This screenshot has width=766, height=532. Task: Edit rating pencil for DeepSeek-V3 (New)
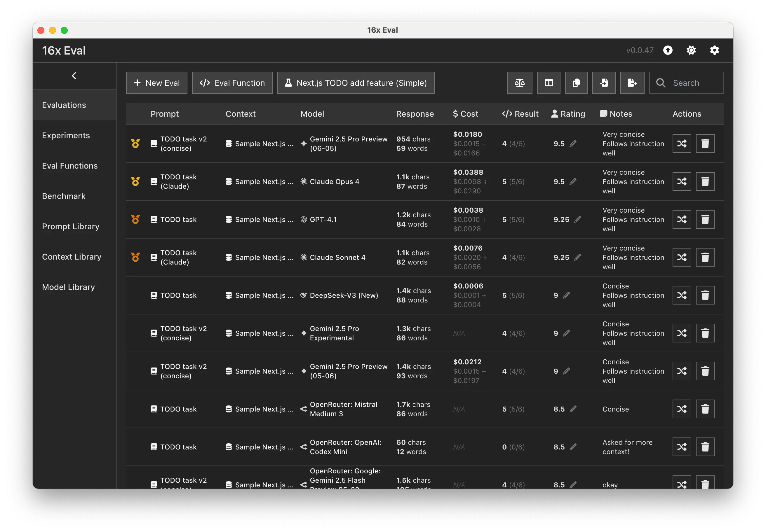pyautogui.click(x=566, y=295)
